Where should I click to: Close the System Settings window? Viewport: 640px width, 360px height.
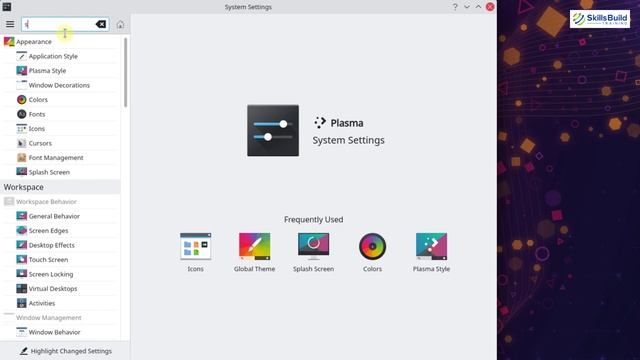pyautogui.click(x=490, y=7)
